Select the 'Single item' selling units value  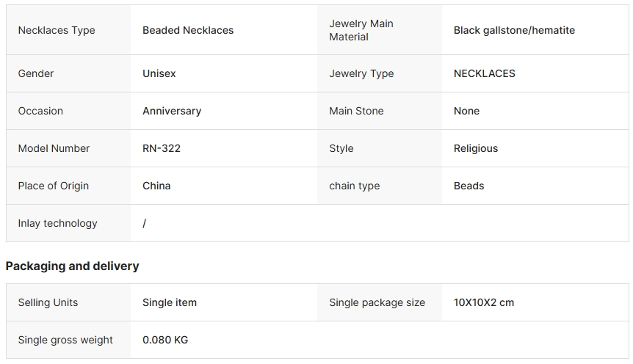tap(170, 302)
